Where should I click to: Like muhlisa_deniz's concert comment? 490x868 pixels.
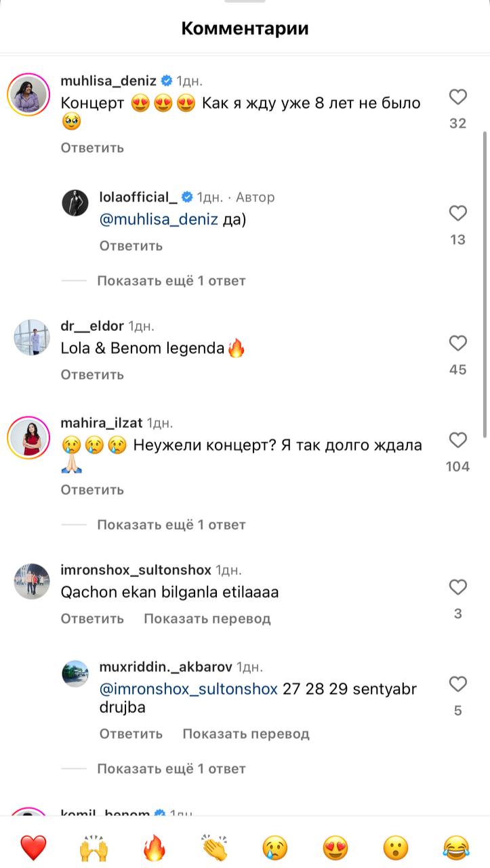click(458, 98)
